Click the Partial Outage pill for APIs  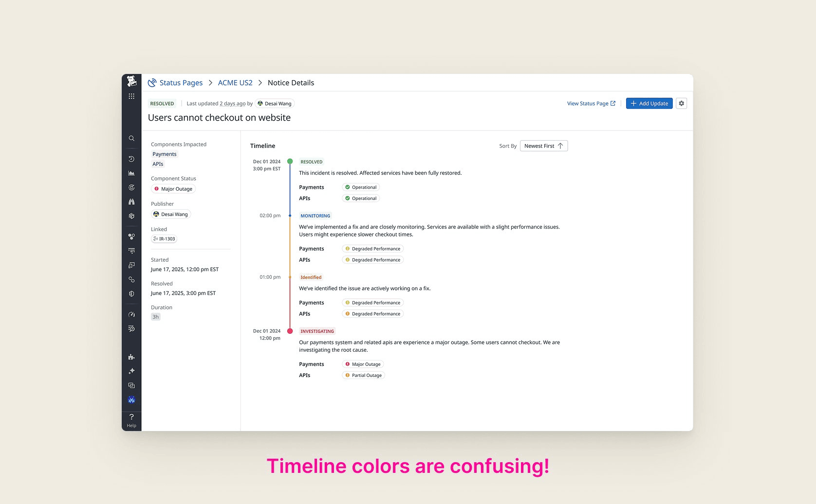coord(363,375)
